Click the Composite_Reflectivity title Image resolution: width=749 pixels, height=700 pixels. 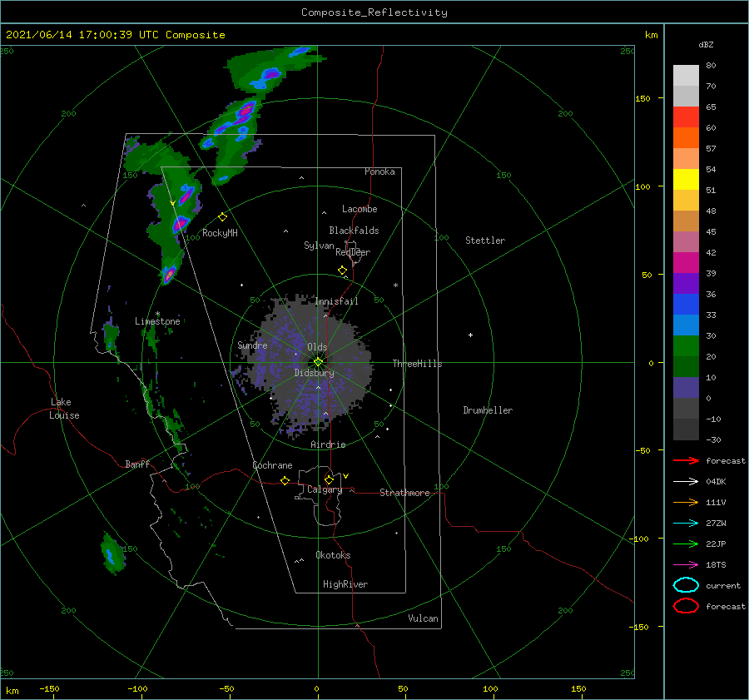click(x=374, y=12)
